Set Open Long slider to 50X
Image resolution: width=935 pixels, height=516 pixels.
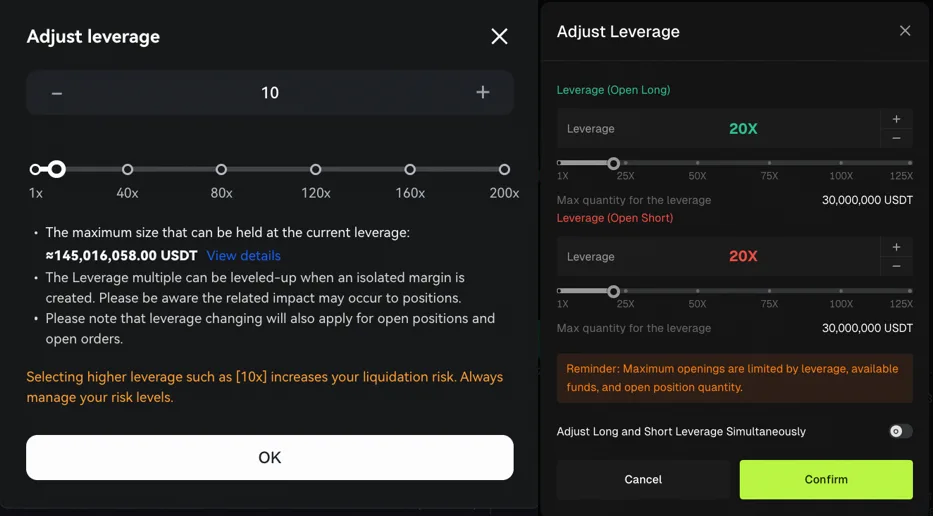(697, 163)
